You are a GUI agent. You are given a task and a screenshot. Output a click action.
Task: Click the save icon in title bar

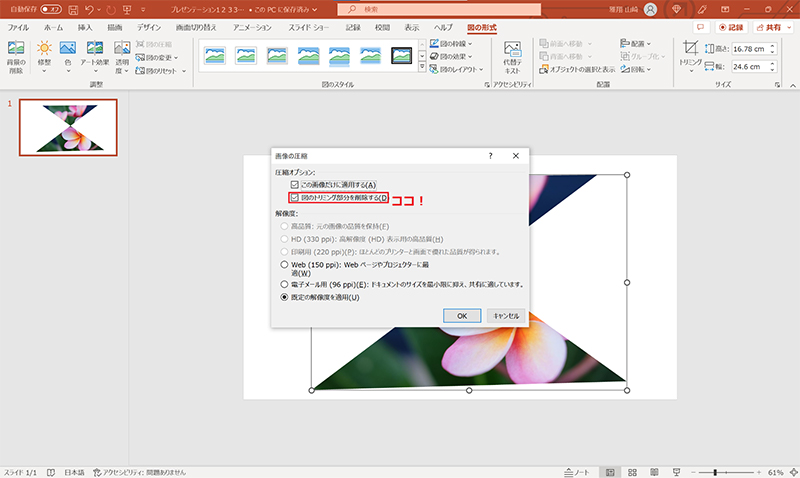74,9
